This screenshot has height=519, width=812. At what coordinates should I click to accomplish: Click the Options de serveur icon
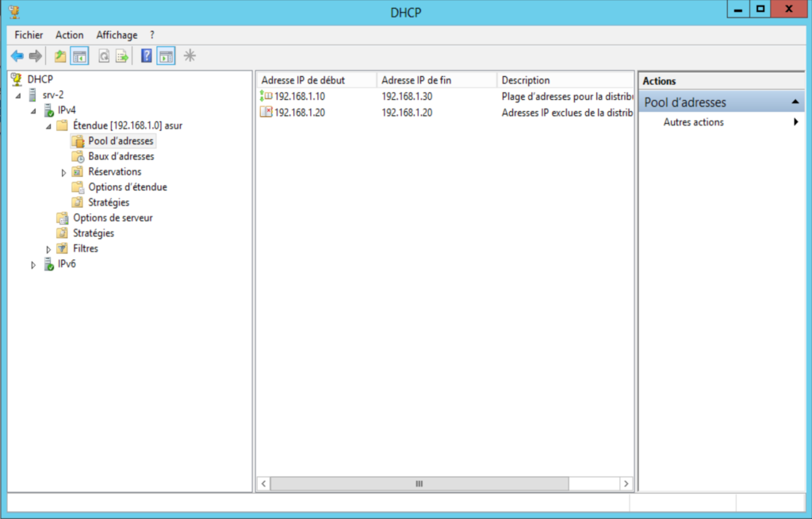[x=62, y=217]
